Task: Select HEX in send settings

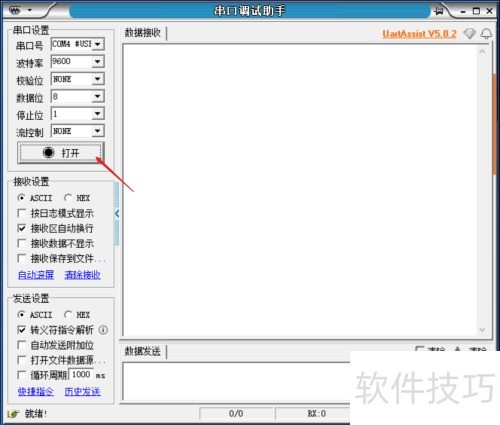Action: (68, 315)
